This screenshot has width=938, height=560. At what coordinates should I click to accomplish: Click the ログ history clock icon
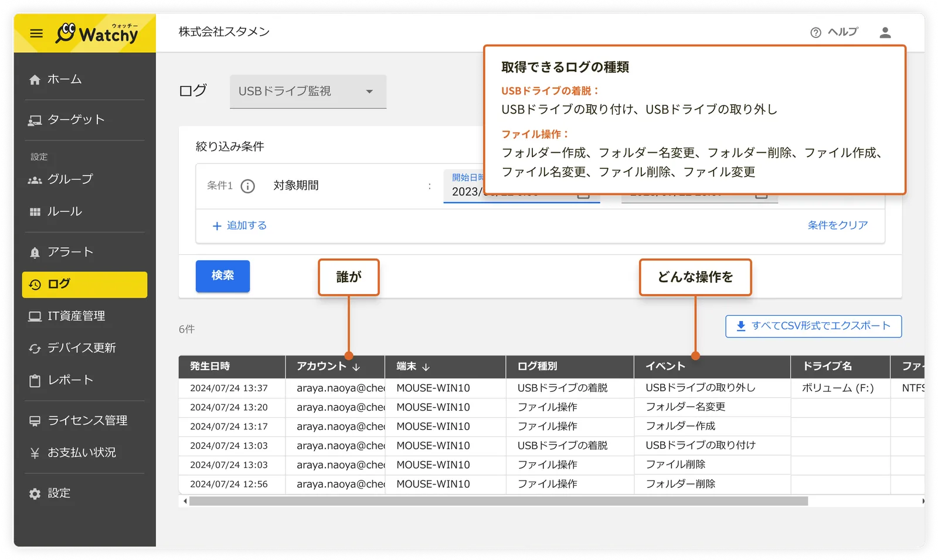pos(35,285)
